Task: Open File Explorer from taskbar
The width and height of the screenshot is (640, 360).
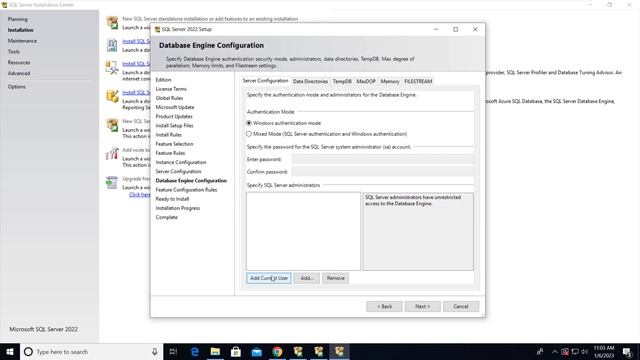Action: coord(215,351)
